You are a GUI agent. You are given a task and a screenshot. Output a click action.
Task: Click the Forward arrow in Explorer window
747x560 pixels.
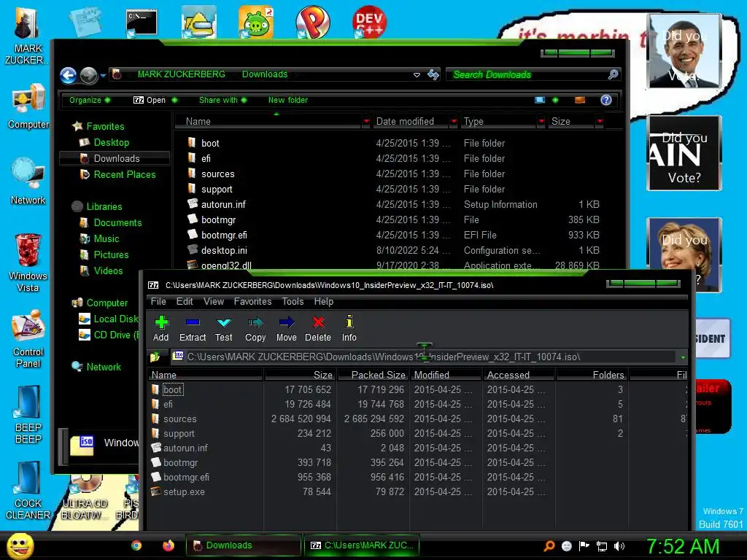[x=88, y=75]
